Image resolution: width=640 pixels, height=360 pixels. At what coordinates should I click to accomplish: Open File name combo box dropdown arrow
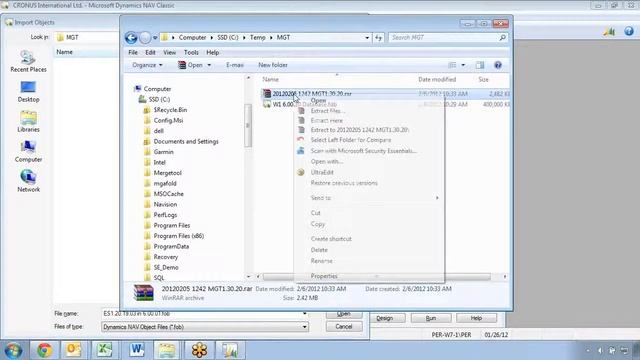(304, 313)
